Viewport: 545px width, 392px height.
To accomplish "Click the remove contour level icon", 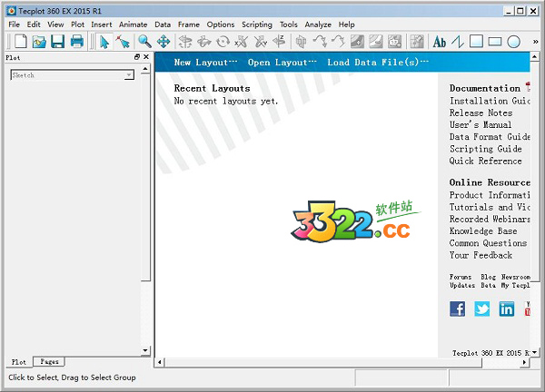I will click(x=376, y=42).
